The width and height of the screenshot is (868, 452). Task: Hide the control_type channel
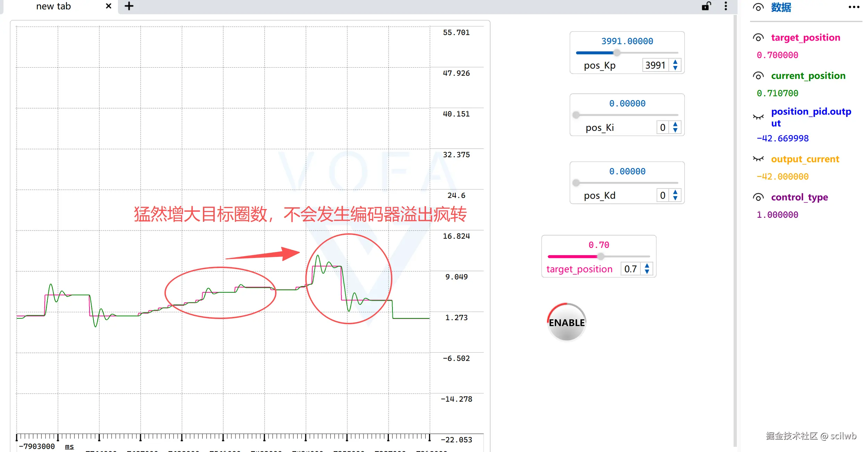[x=758, y=197]
